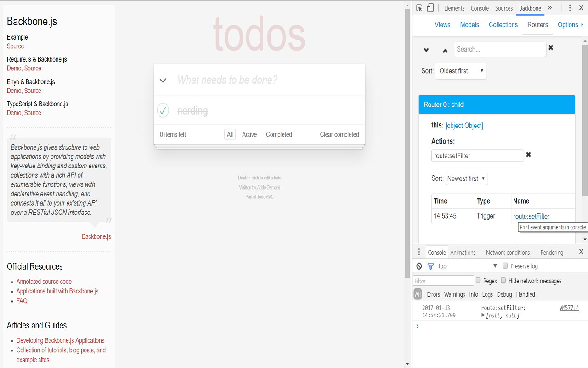Image resolution: width=588 pixels, height=368 pixels.
Task: Filter console by Handled
Action: pos(526,294)
